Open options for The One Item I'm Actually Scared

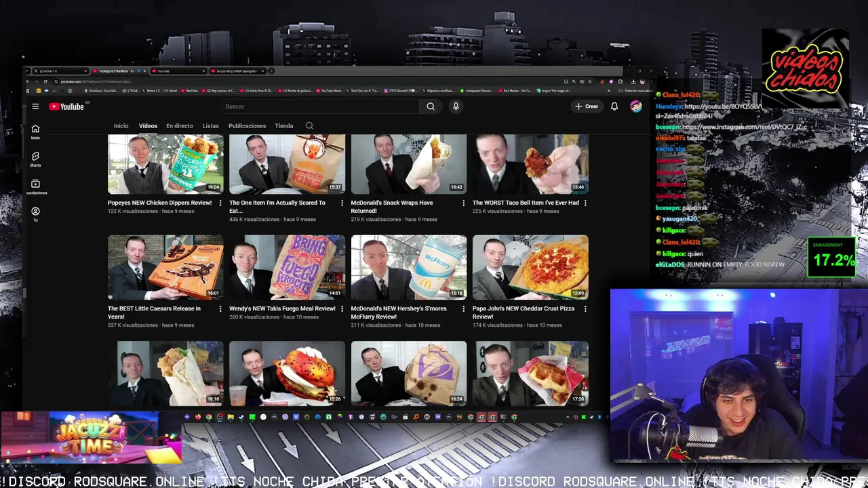342,203
